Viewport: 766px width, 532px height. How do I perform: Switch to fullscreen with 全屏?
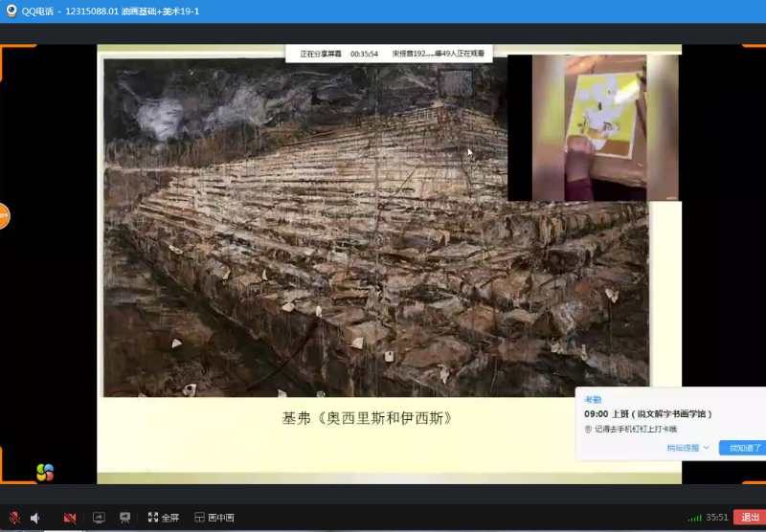click(x=164, y=518)
